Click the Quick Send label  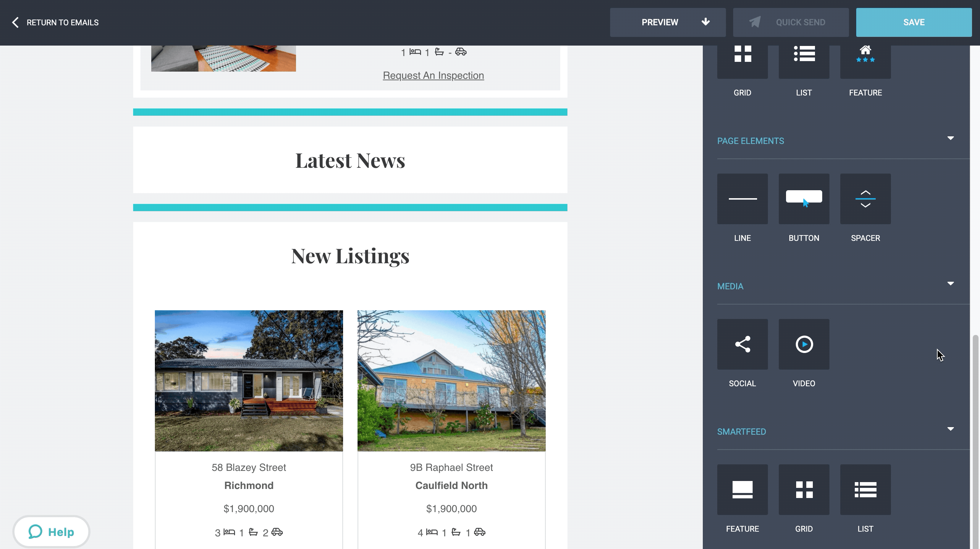(x=801, y=22)
